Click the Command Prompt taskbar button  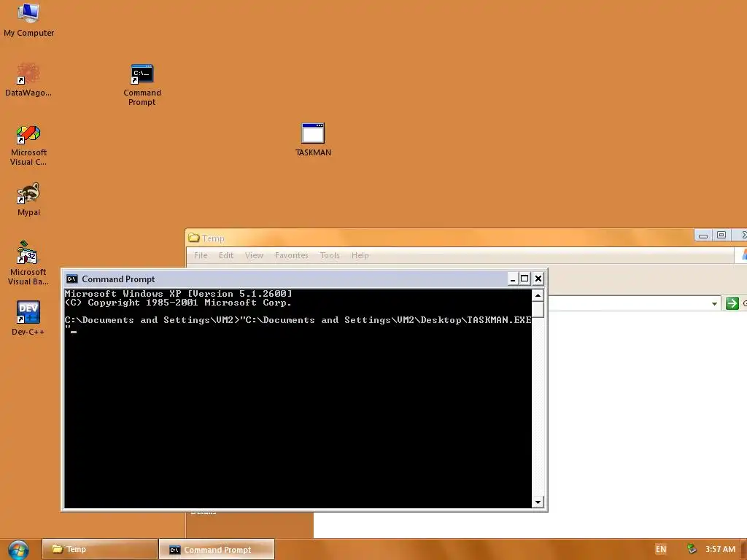(x=217, y=550)
